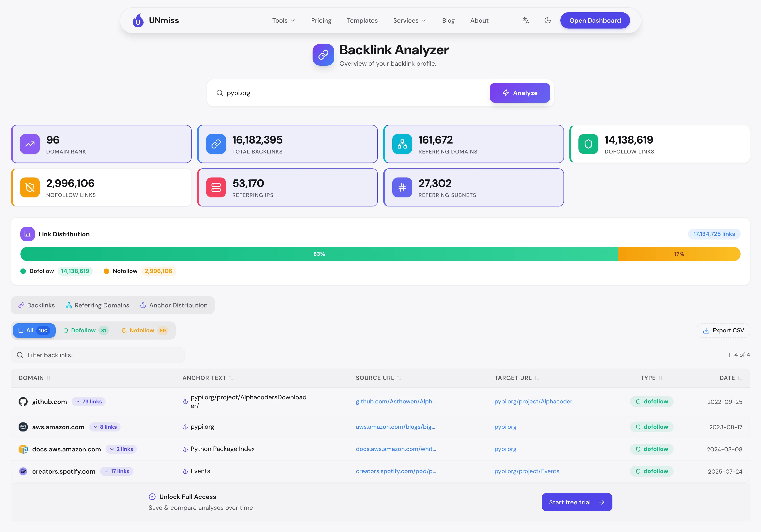Open the Blog menu item
Screen dimensions: 761x532
tap(448, 21)
